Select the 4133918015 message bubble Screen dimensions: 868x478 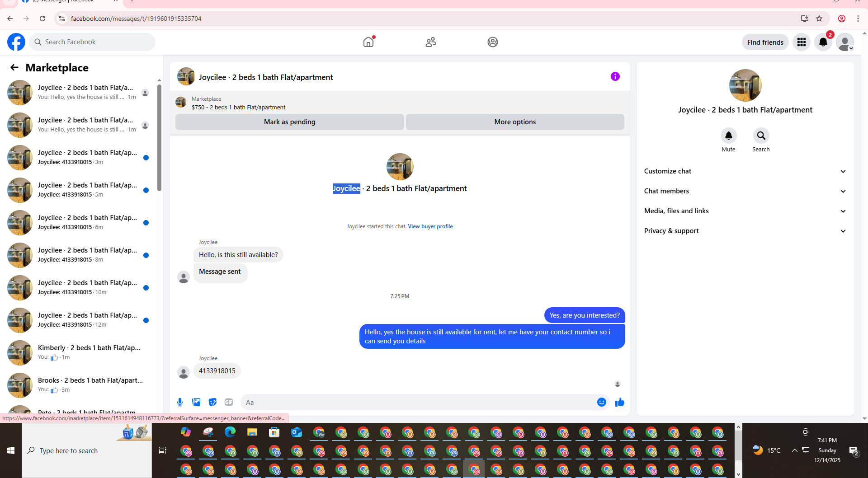pyautogui.click(x=217, y=371)
